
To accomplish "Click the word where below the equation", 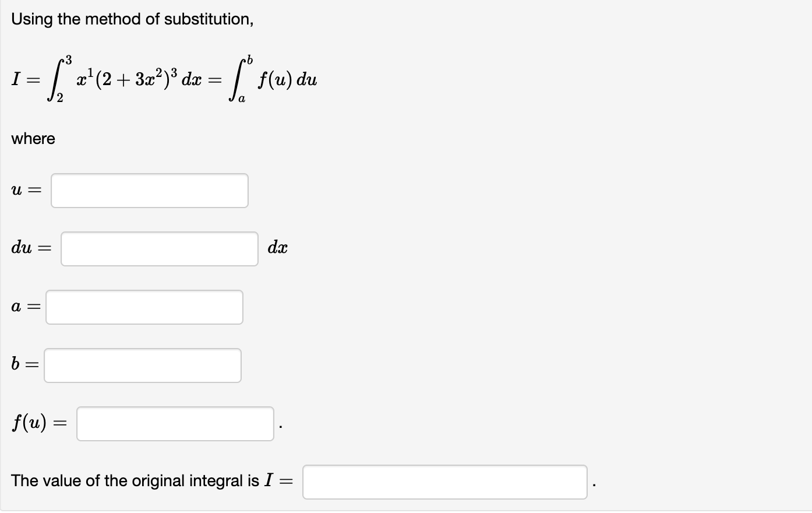I will pos(33,139).
